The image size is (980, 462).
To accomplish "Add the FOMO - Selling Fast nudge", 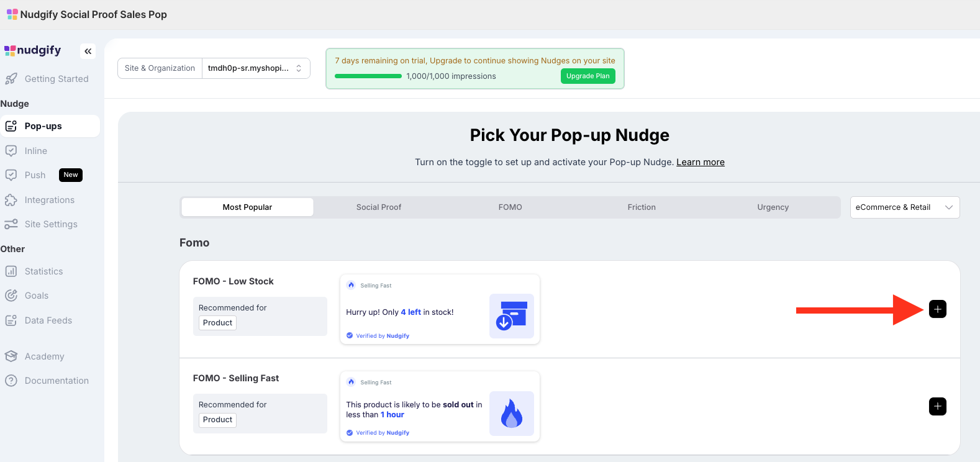I will pos(938,407).
